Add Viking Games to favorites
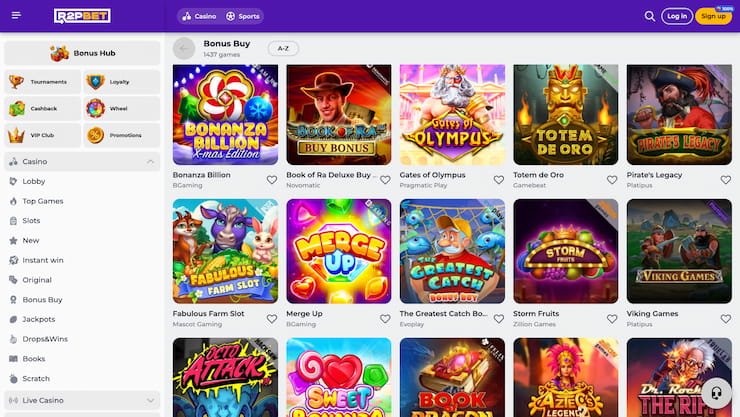The width and height of the screenshot is (740, 417). tap(726, 319)
